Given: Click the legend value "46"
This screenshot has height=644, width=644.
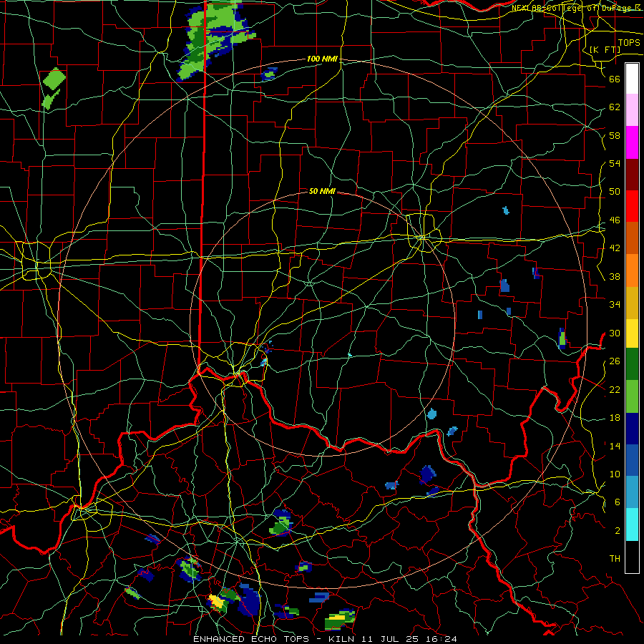Looking at the screenshot, I should click(615, 220).
